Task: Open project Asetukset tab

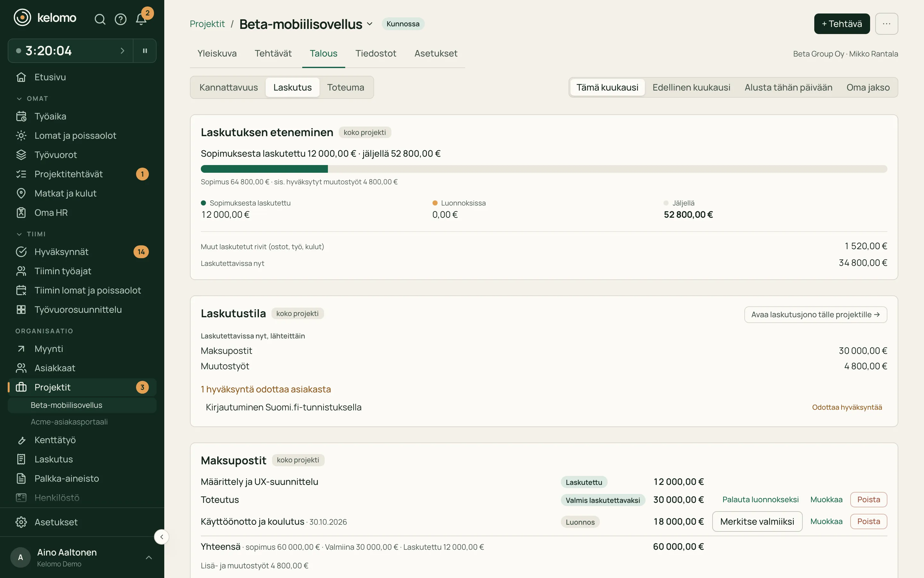Action: click(x=436, y=54)
